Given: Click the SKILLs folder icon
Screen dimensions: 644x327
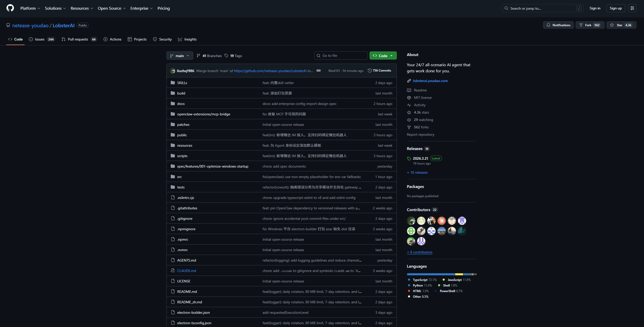Looking at the screenshot, I should (x=173, y=83).
